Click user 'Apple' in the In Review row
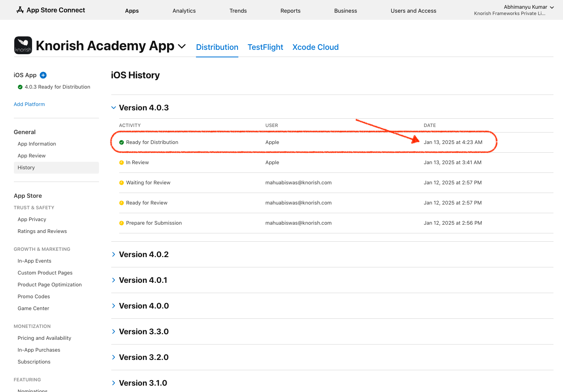 click(x=272, y=163)
